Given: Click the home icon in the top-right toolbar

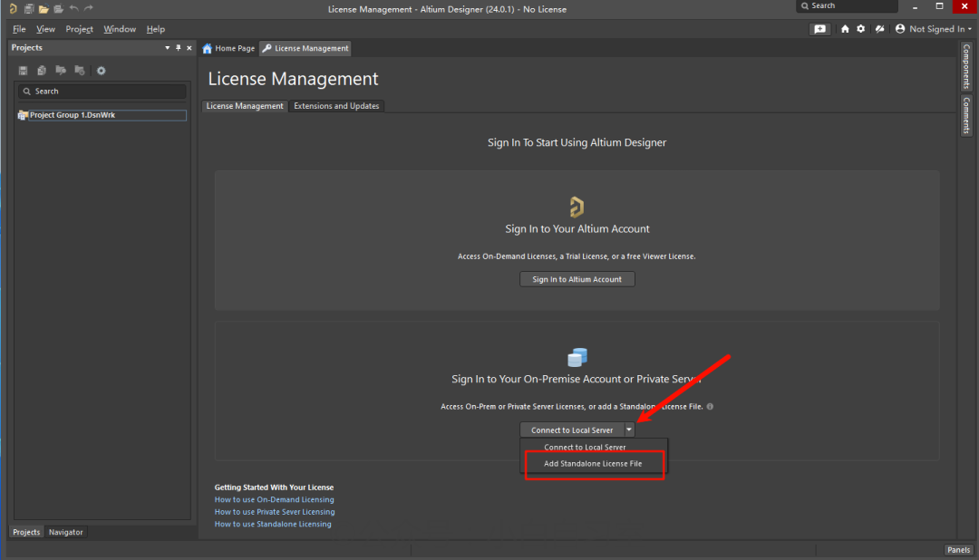Looking at the screenshot, I should 845,29.
